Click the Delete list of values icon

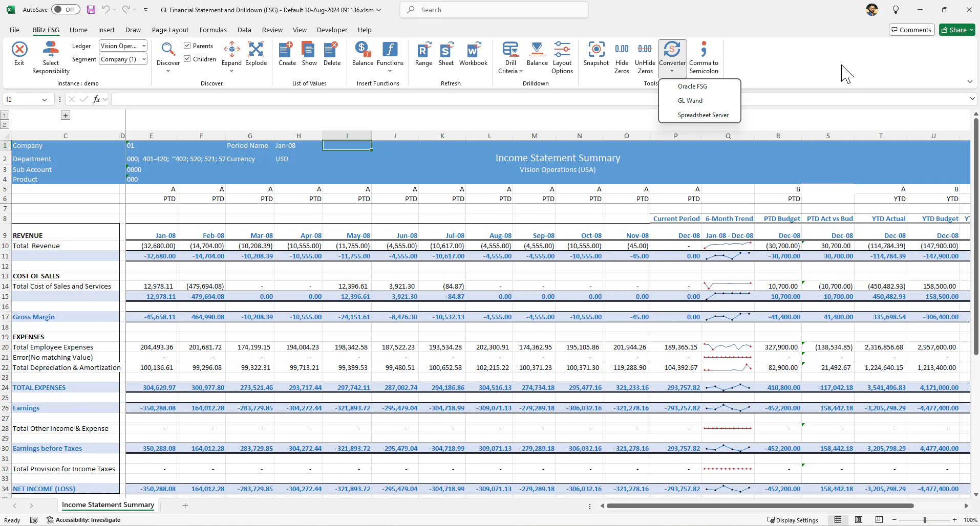coord(332,54)
